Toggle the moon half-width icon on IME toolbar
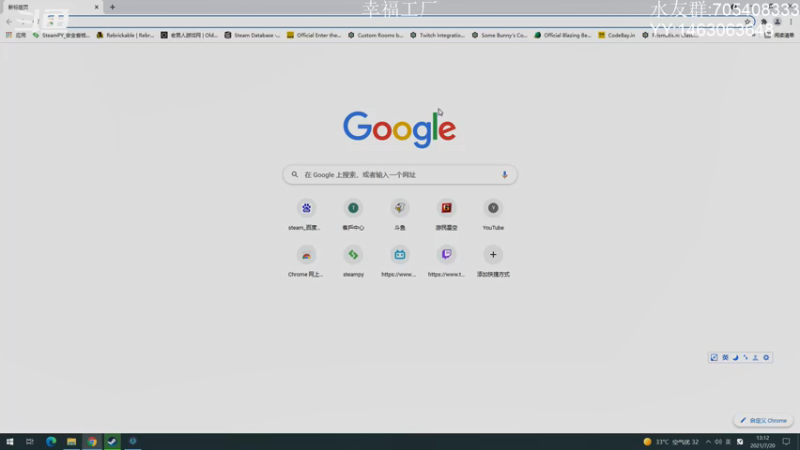The image size is (800, 450). 735,358
